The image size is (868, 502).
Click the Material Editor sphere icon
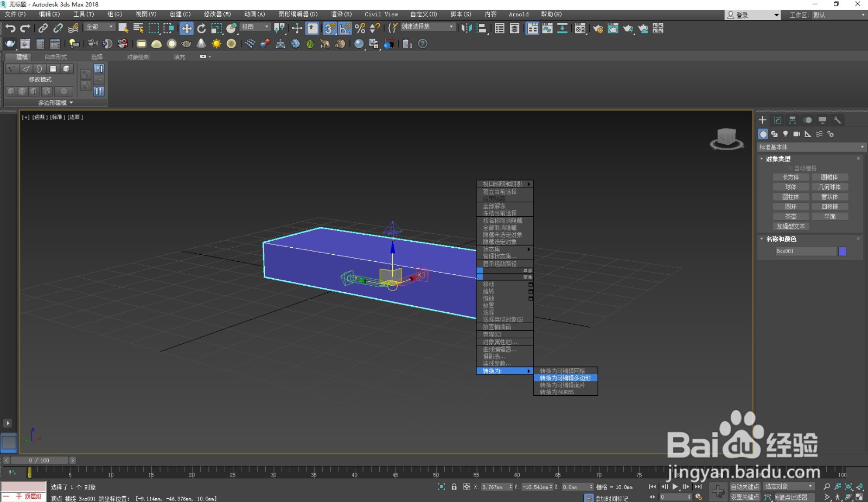(359, 44)
